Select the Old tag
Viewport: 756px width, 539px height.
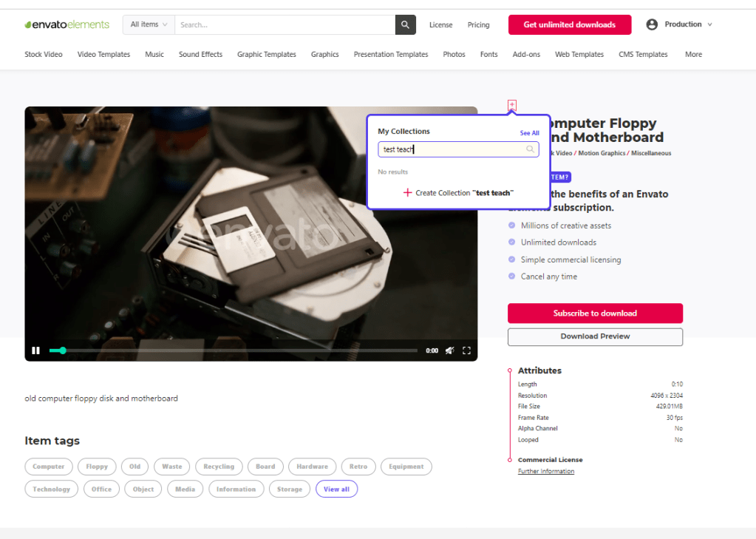(135, 467)
